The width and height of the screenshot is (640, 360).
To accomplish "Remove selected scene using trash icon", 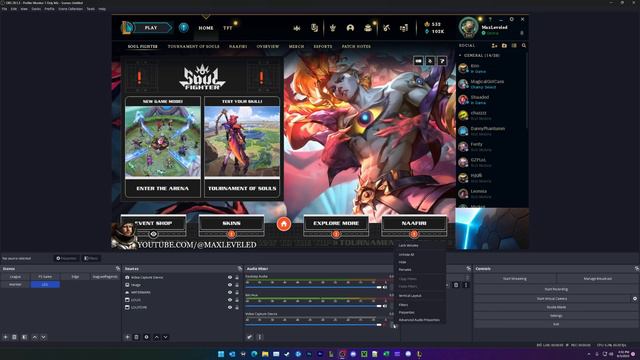I will click(14, 337).
